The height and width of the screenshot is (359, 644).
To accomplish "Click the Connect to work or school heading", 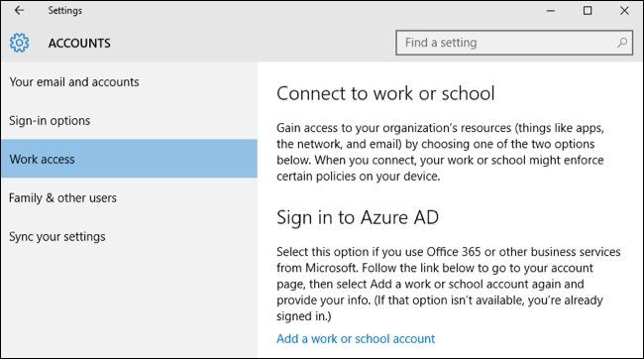I will pos(385,93).
